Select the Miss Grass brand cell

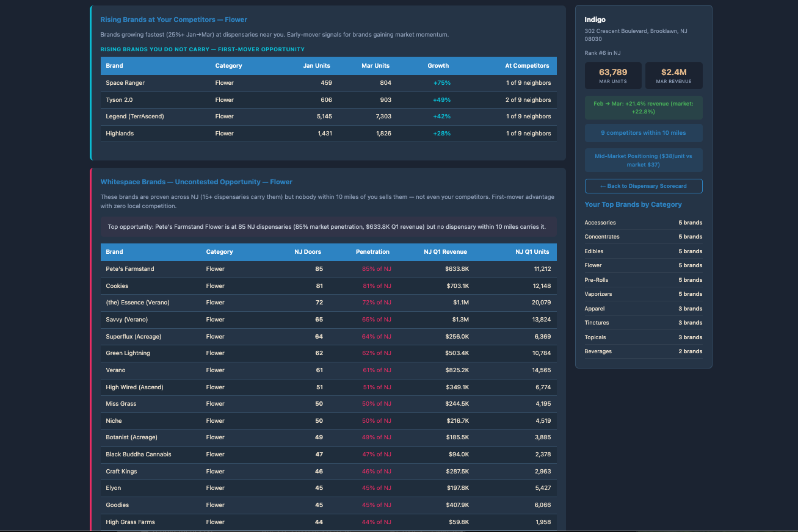tap(121, 404)
